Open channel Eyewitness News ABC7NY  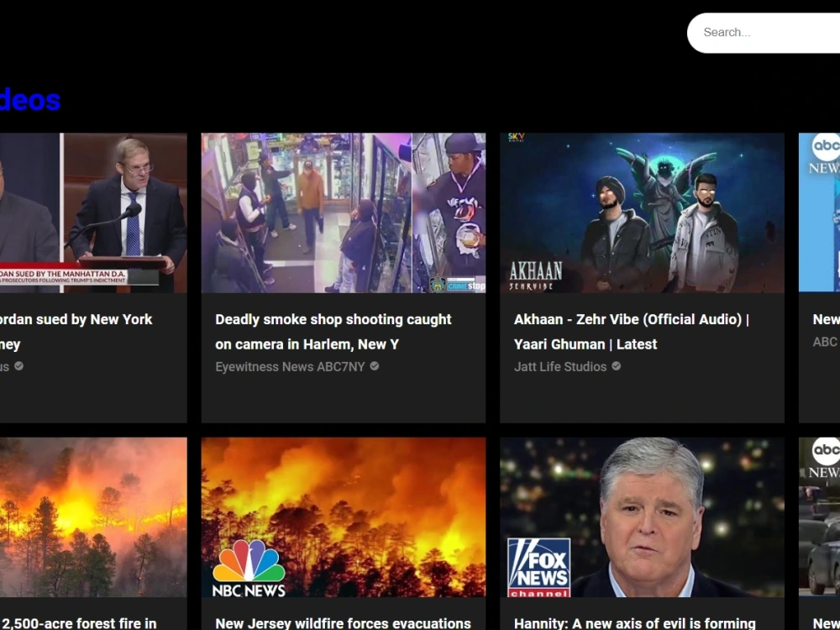(x=290, y=367)
